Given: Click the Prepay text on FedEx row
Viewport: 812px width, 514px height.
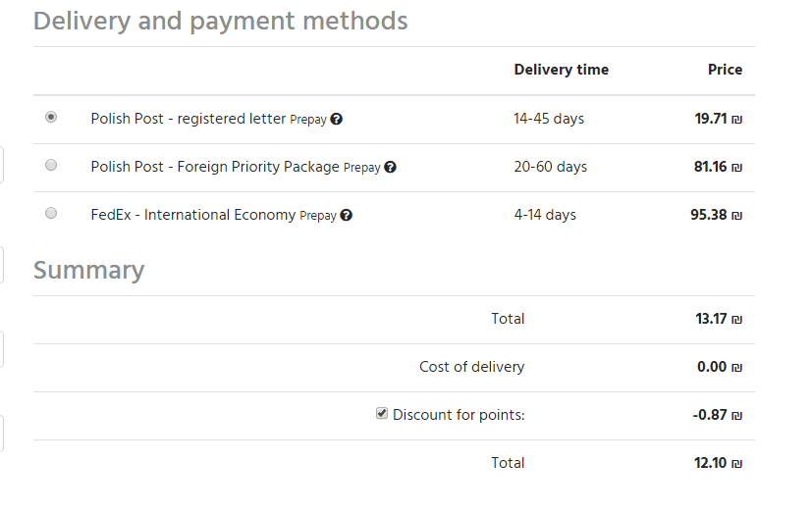Looking at the screenshot, I should [317, 216].
